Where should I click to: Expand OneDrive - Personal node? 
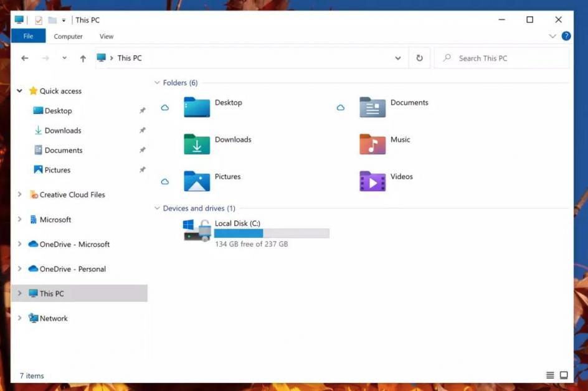pyautogui.click(x=19, y=268)
